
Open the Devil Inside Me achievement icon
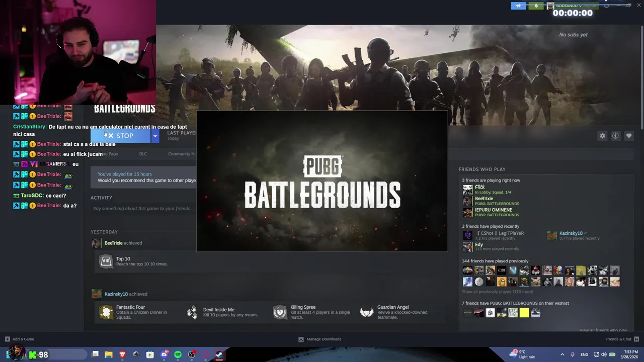pyautogui.click(x=192, y=312)
